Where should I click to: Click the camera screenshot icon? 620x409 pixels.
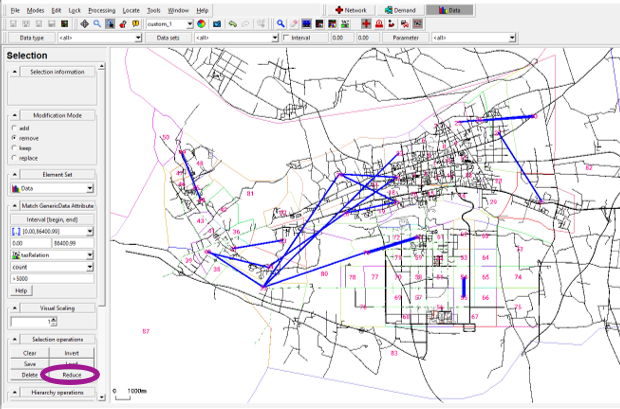tap(217, 22)
